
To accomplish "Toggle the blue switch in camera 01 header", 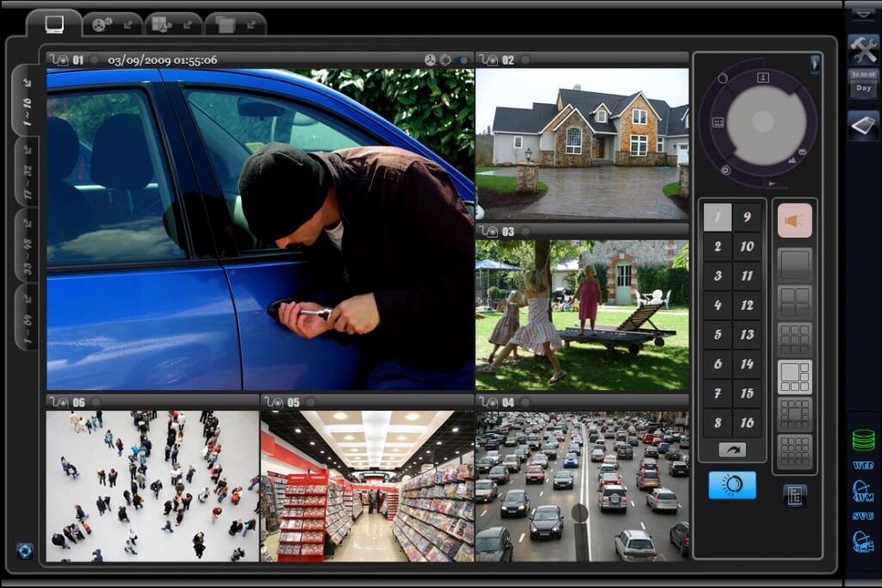I will tap(463, 60).
